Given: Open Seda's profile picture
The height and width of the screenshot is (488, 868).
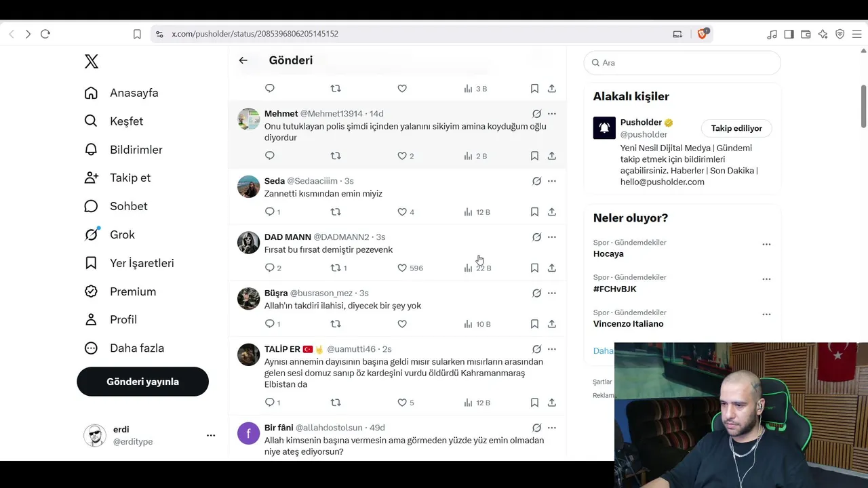Looking at the screenshot, I should (x=248, y=186).
